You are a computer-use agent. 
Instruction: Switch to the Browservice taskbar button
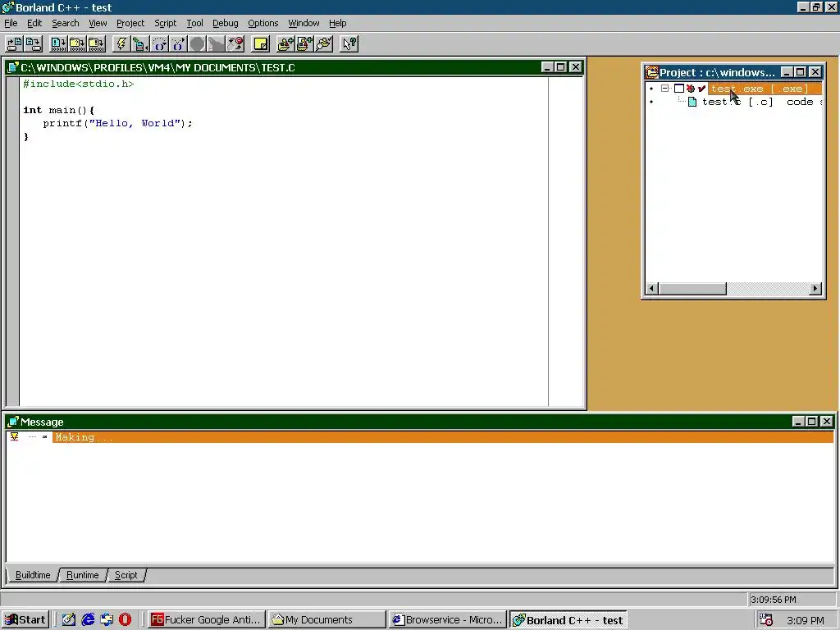(447, 620)
